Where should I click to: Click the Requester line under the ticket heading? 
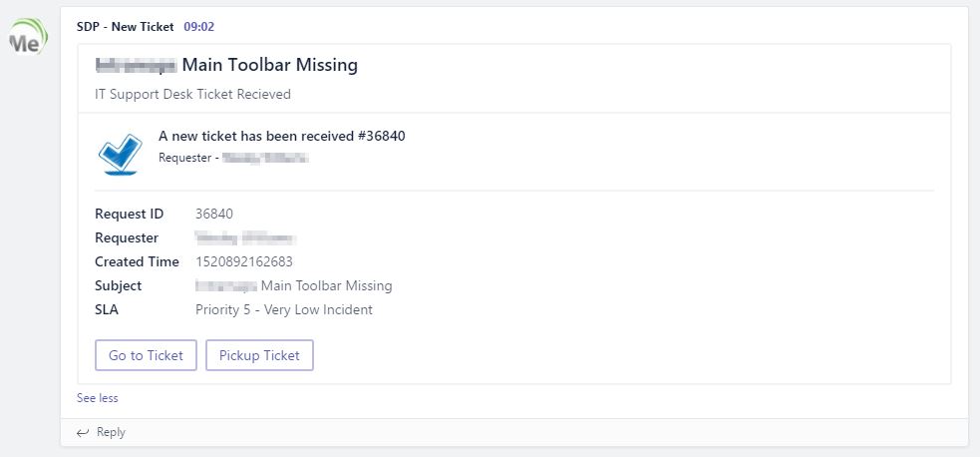(232, 157)
